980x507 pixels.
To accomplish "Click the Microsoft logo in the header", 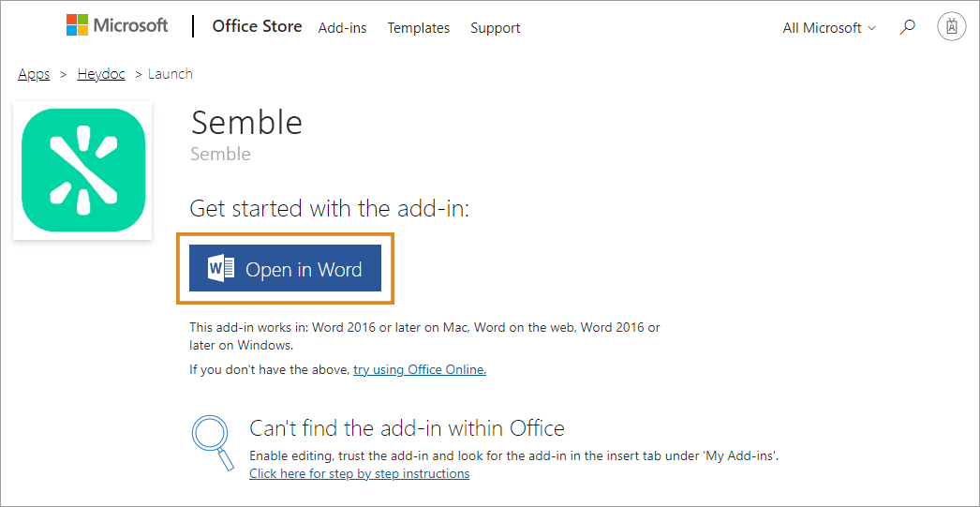I will (117, 25).
